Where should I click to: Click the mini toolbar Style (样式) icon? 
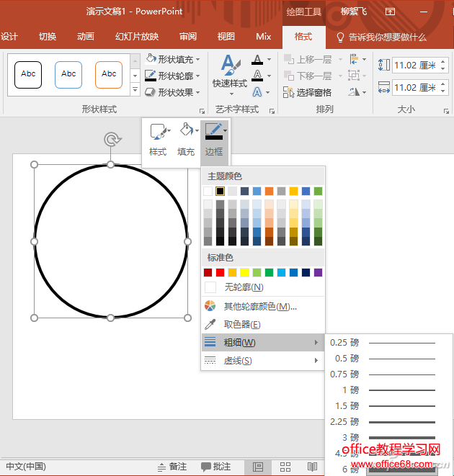click(x=157, y=132)
